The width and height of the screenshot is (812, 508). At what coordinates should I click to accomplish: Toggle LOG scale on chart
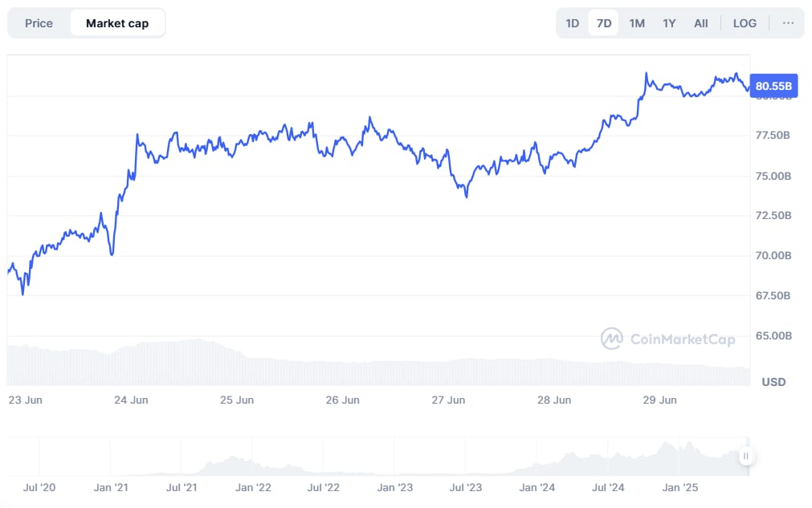(x=745, y=23)
